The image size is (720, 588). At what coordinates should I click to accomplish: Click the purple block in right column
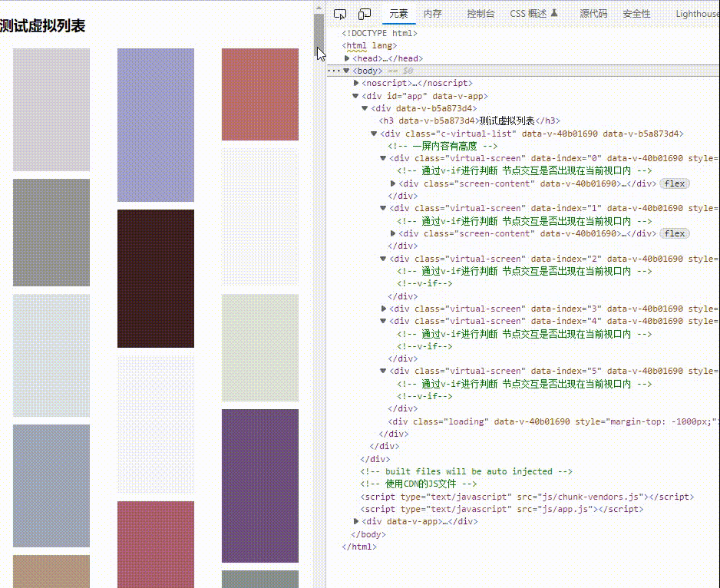260,486
